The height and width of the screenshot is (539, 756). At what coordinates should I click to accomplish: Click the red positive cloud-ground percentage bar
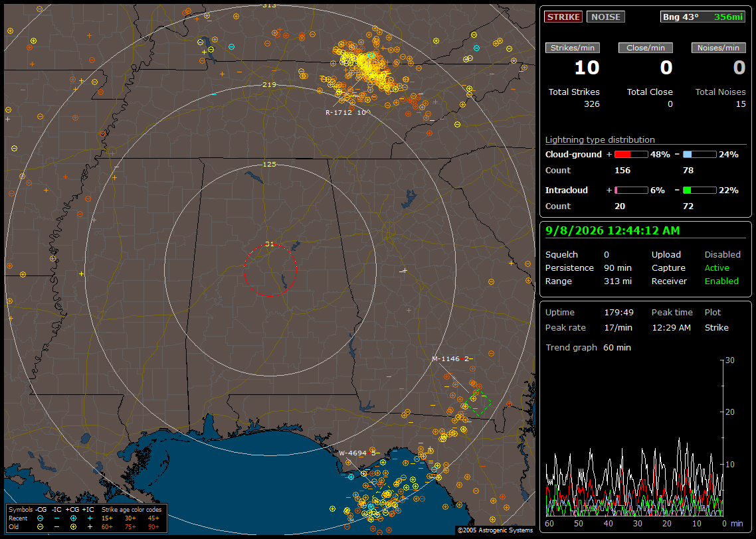click(x=631, y=155)
